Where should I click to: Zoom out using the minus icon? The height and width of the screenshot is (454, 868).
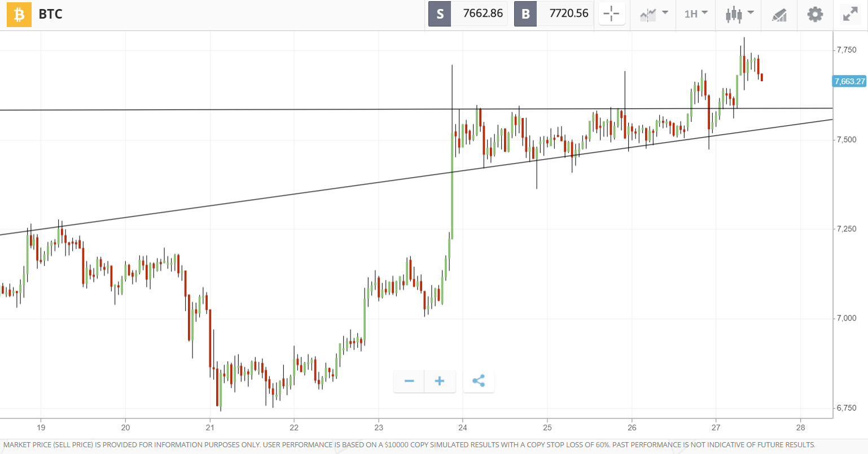pyautogui.click(x=408, y=381)
